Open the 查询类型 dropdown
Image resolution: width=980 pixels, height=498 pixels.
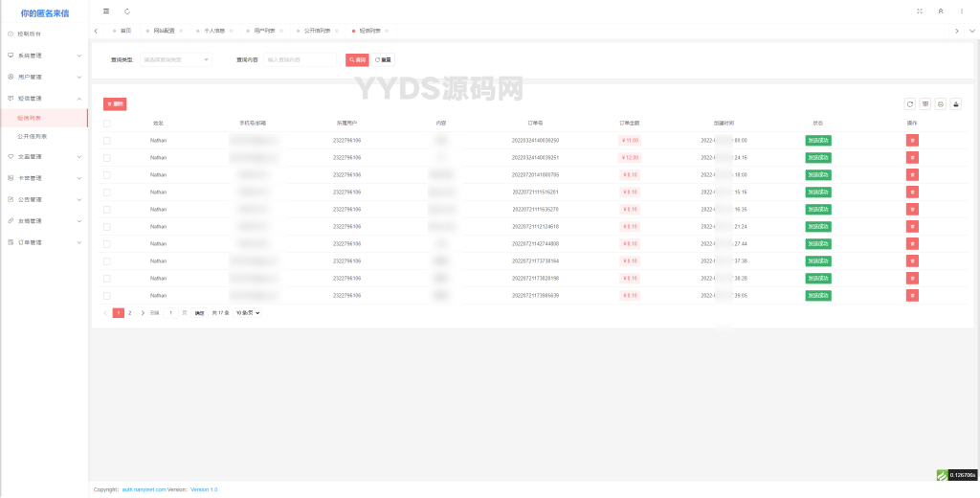pos(176,59)
